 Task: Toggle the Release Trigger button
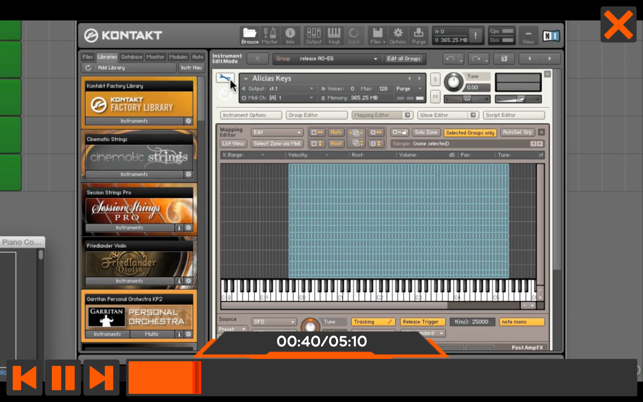(423, 322)
